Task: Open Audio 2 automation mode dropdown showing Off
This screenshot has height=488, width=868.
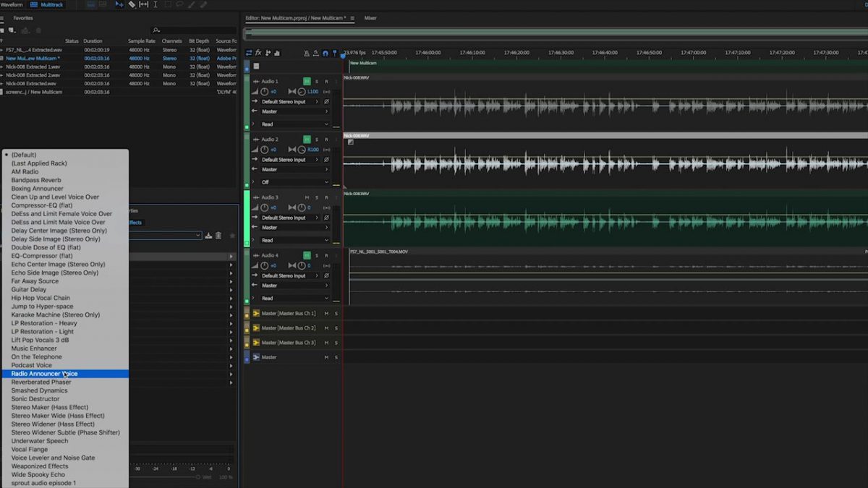Action: click(x=294, y=182)
